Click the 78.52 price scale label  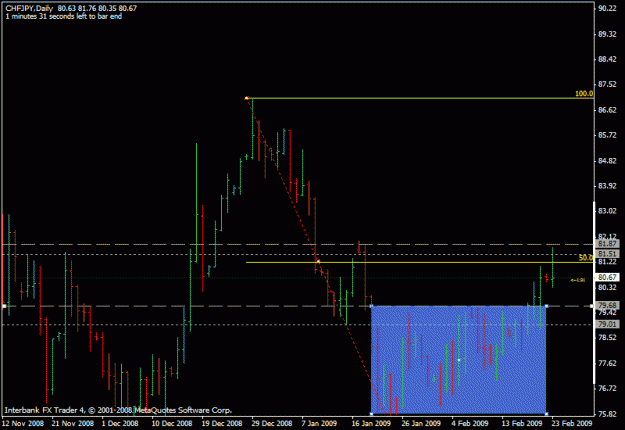pyautogui.click(x=607, y=338)
